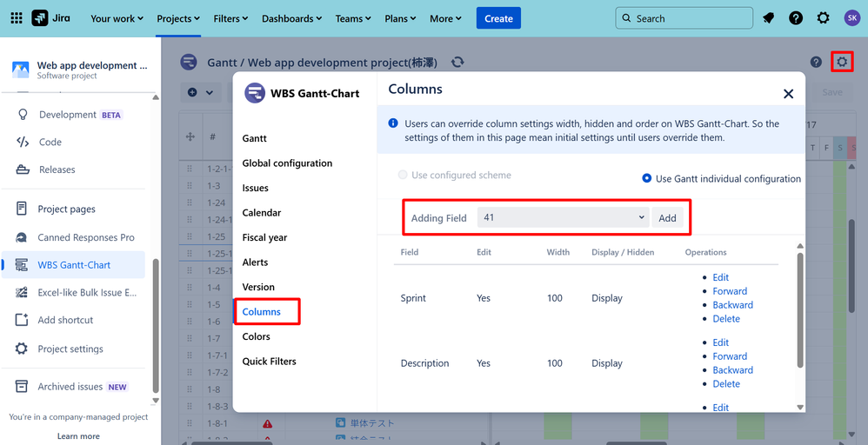Open dropdown arrow next to plus button
This screenshot has width=868, height=445.
coord(210,92)
